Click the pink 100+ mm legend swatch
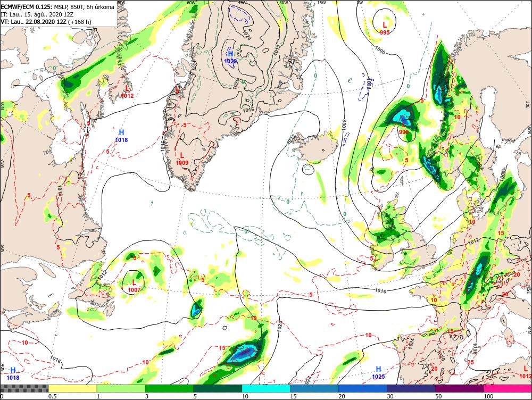 point(508,388)
